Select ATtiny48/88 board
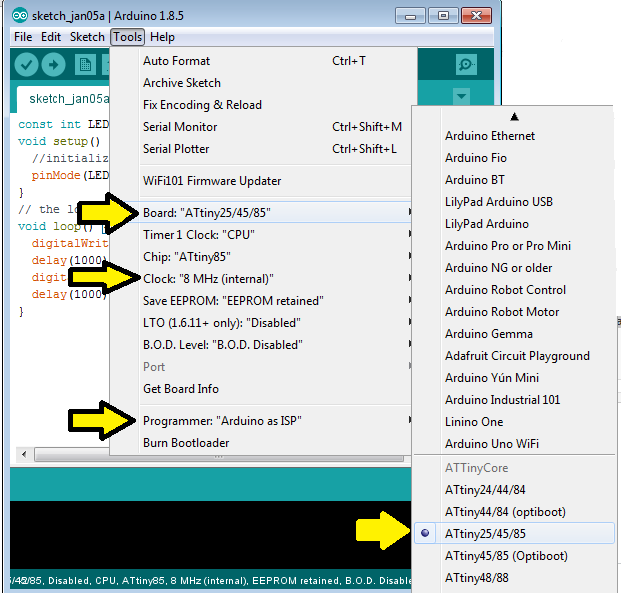Image resolution: width=621 pixels, height=593 pixels. [514, 578]
